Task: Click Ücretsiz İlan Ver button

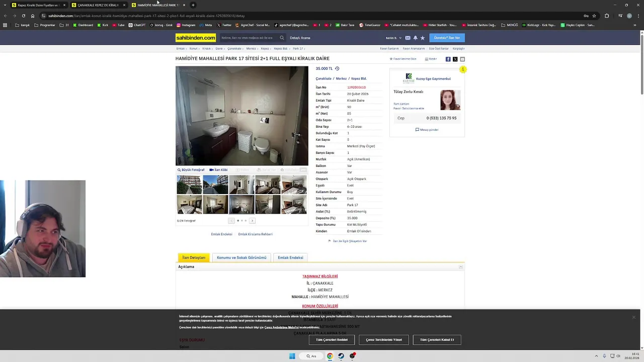Action: coord(447,38)
